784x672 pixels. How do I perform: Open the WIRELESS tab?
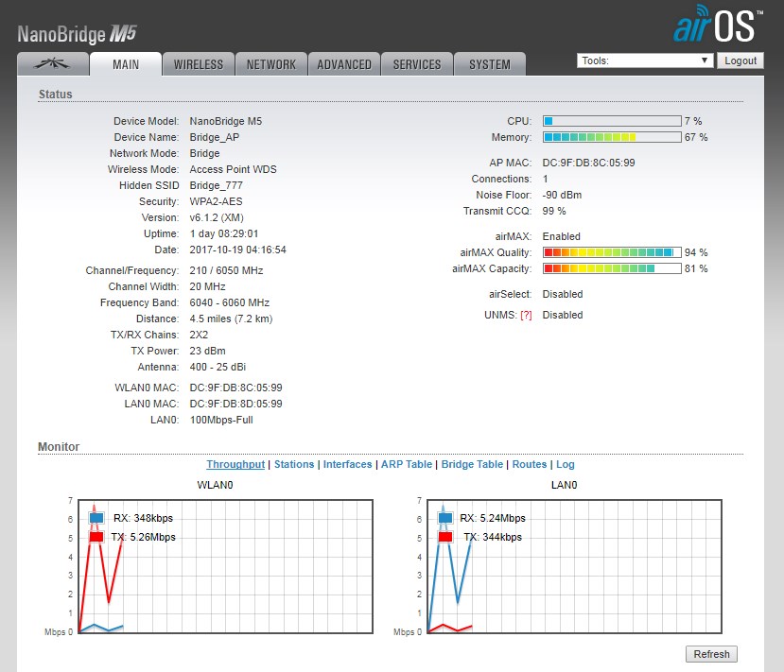point(199,64)
